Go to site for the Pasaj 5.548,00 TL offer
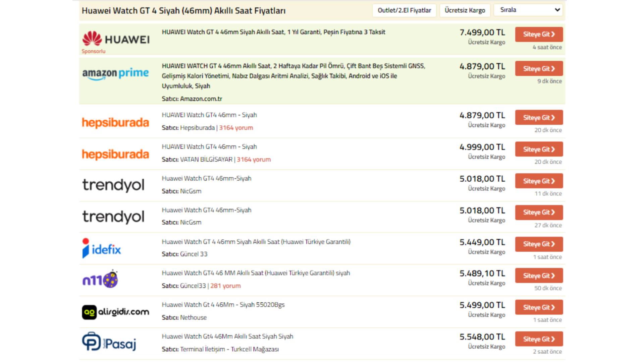This screenshot has height=362, width=644. point(539,339)
